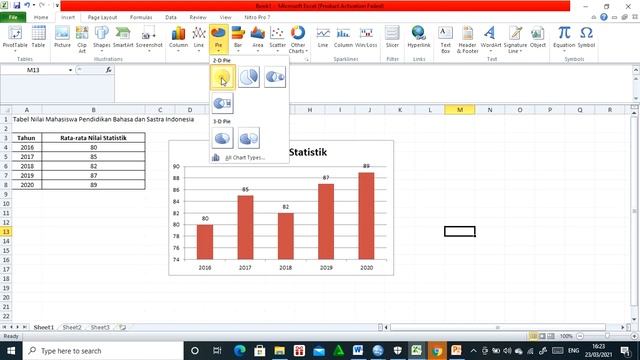Image resolution: width=640 pixels, height=360 pixels.
Task: Open the Screenshot dropdown
Action: point(149,39)
